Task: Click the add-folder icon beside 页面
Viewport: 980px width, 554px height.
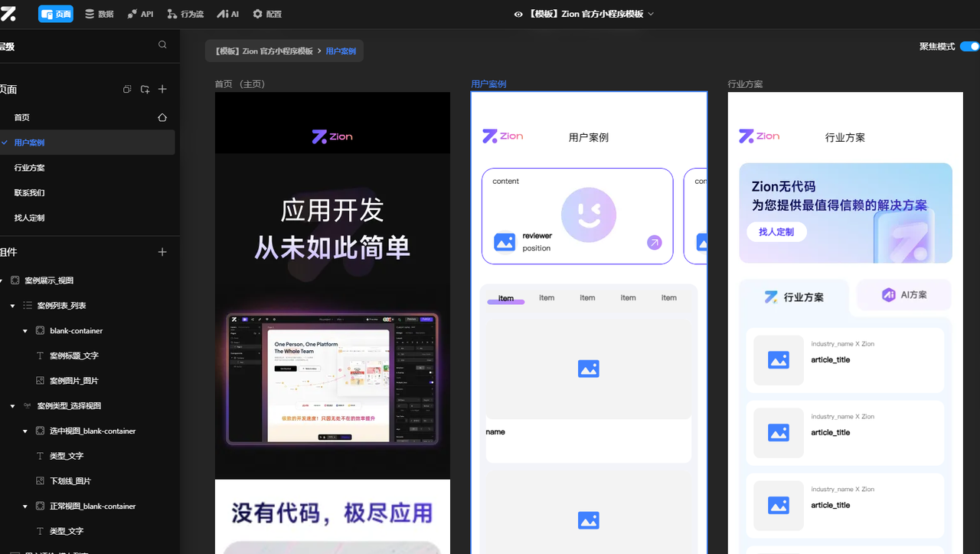Action: [x=144, y=89]
